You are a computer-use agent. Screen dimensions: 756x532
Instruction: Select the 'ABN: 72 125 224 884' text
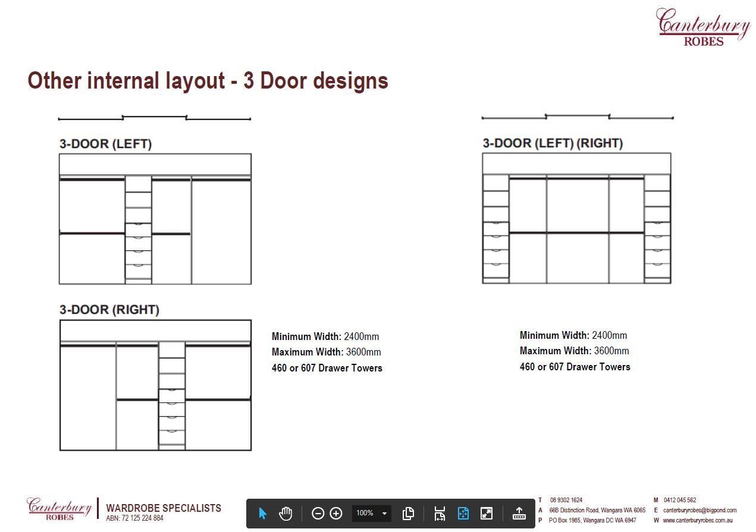click(x=134, y=518)
